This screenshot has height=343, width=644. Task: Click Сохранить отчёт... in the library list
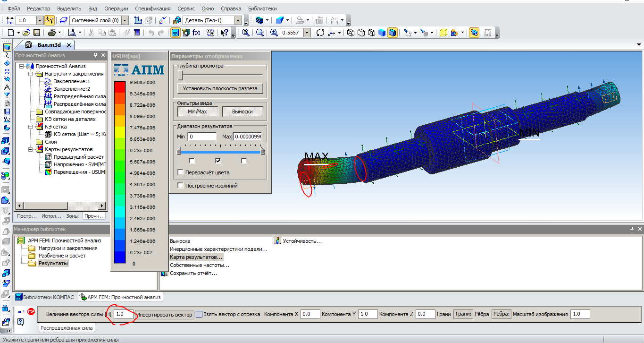[x=193, y=273]
